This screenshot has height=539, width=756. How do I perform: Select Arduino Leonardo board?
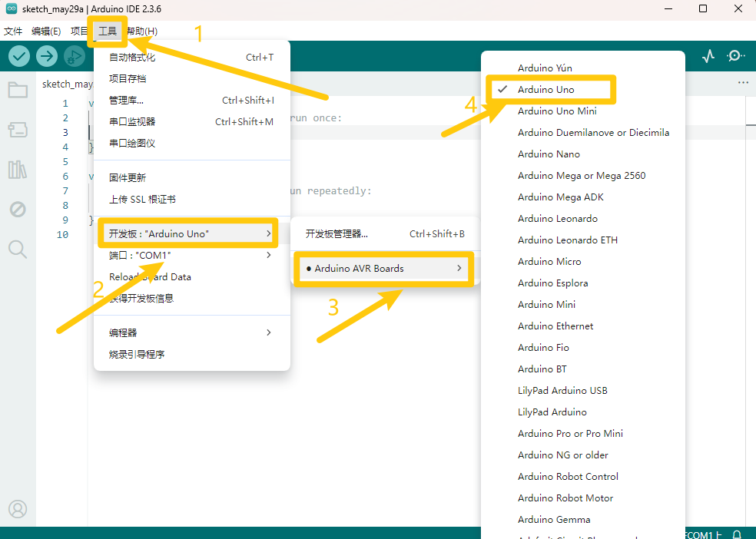[x=582, y=219]
